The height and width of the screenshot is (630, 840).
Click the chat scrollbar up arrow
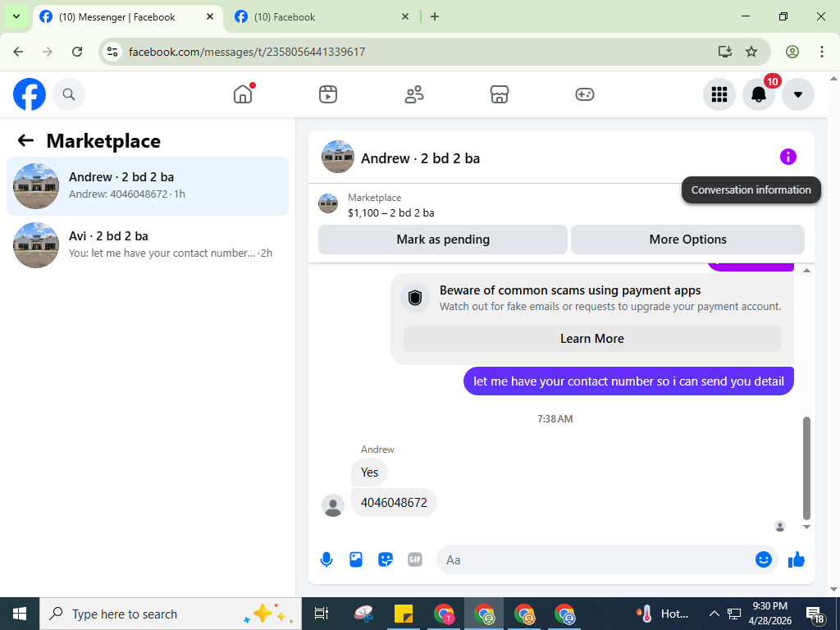click(x=807, y=271)
